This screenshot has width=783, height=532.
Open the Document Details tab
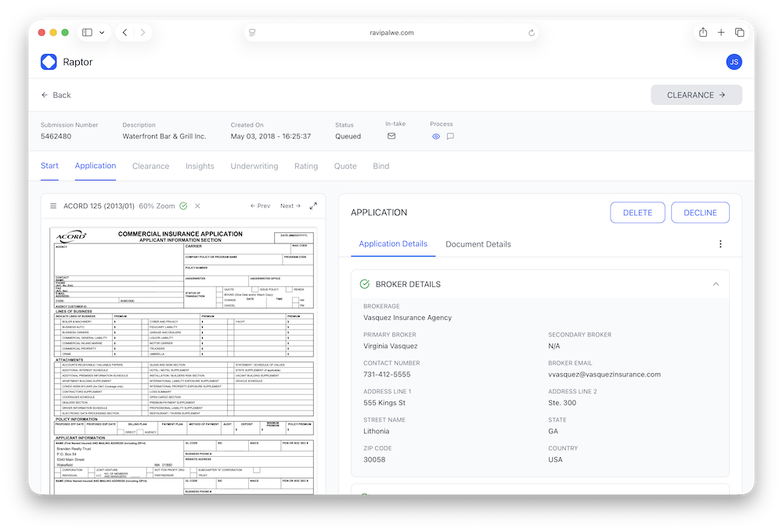pos(478,244)
